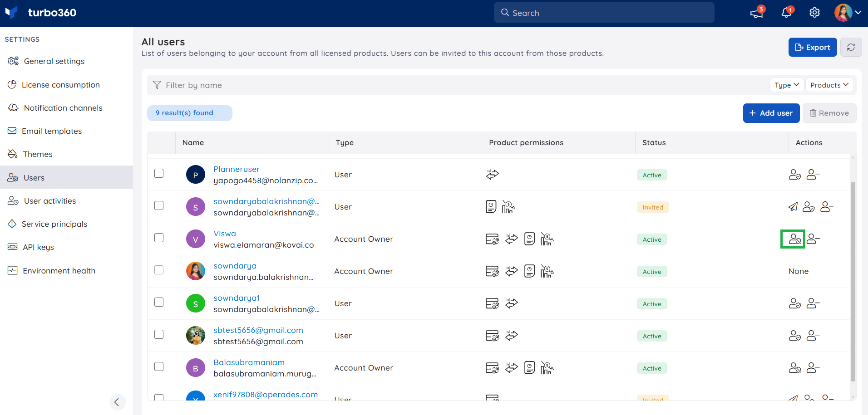Open the Balasubramaniam user link

pyautogui.click(x=249, y=362)
